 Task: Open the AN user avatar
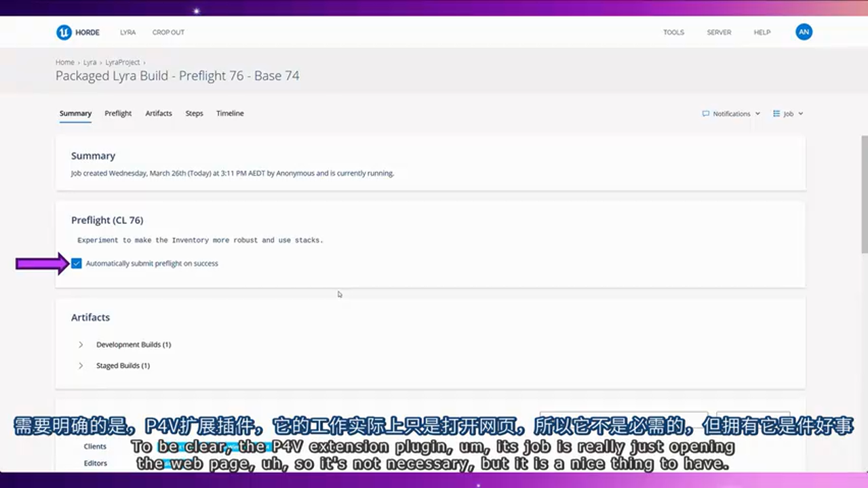(804, 32)
